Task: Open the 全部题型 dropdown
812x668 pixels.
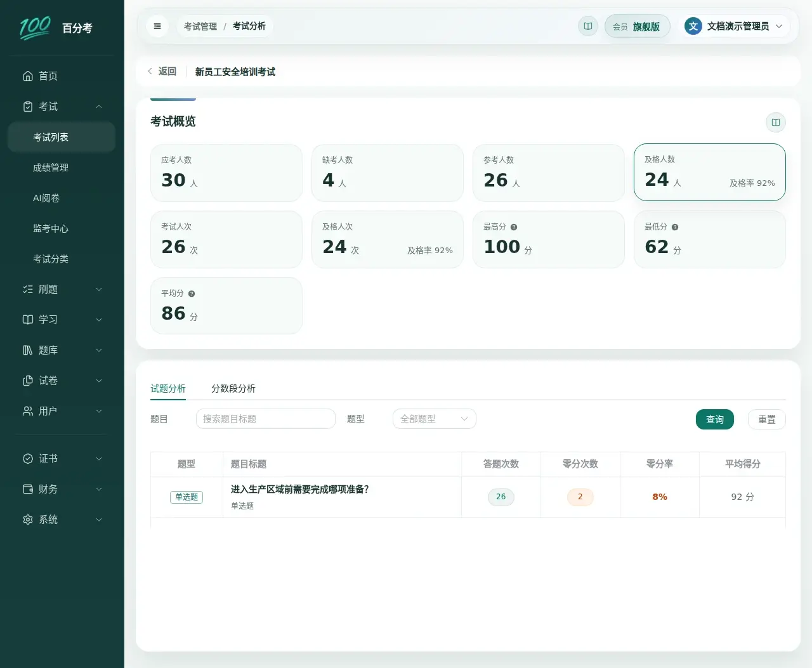Action: 435,419
